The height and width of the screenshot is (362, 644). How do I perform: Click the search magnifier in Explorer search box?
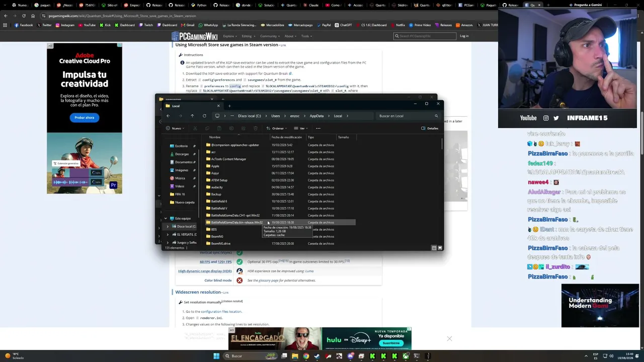pyautogui.click(x=436, y=116)
